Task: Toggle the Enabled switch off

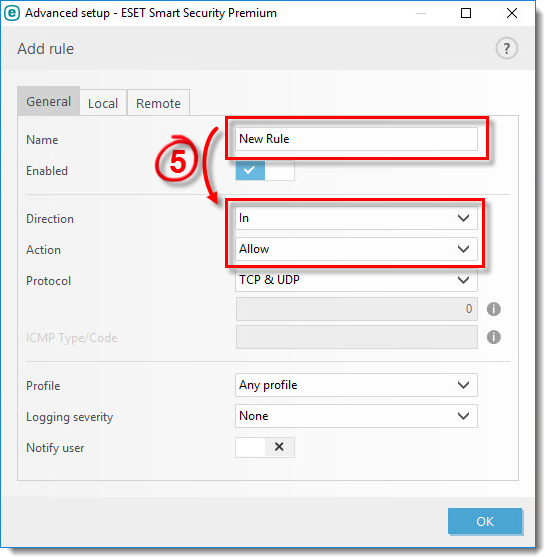Action: (x=265, y=170)
